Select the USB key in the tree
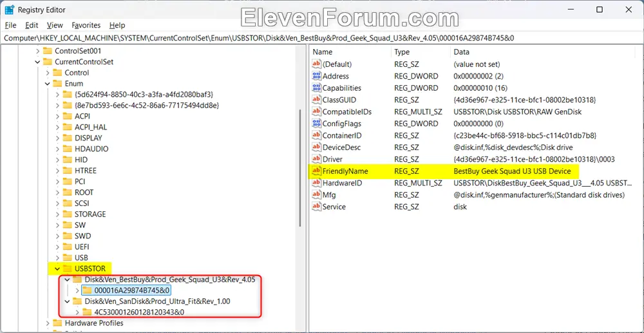The height and width of the screenshot is (333, 644). click(x=81, y=258)
